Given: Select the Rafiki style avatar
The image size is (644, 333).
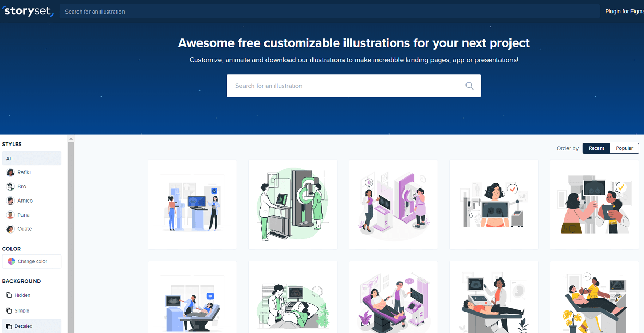Looking at the screenshot, I should coord(10,173).
